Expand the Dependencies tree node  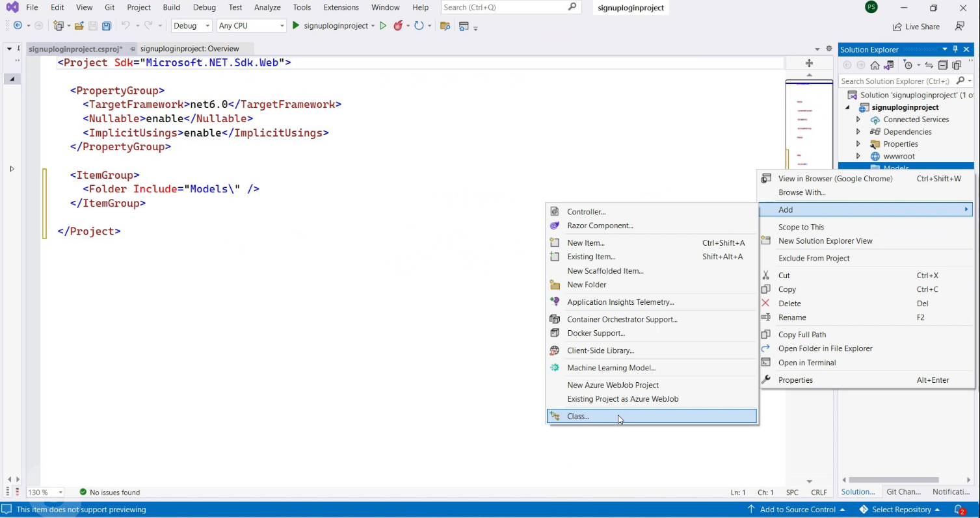pos(858,132)
